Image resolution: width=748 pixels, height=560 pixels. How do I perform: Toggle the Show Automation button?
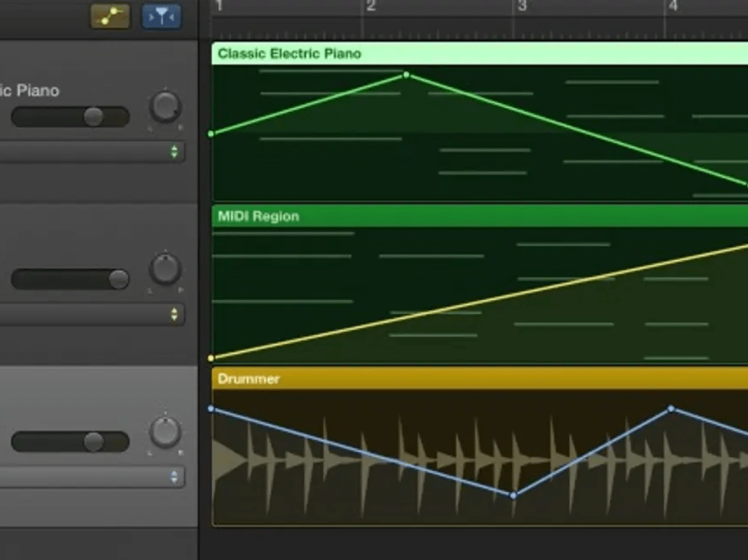pyautogui.click(x=110, y=16)
